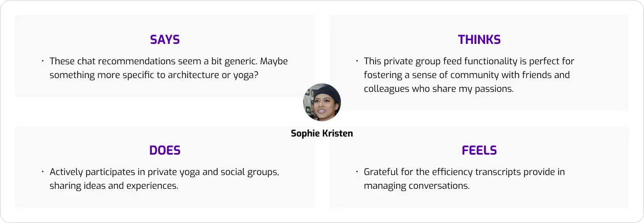Click the bullet point under FEELS
Screen dimensions: 644x223
click(357, 172)
